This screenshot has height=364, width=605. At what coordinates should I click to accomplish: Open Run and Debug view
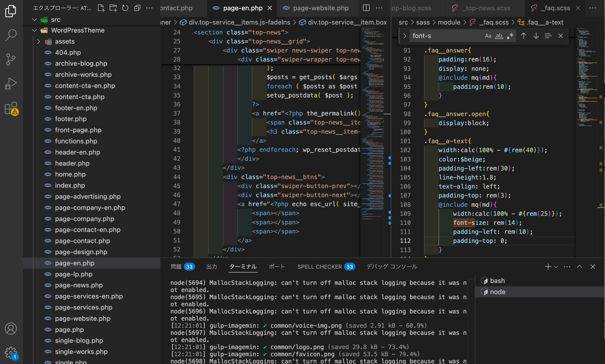coord(11,84)
